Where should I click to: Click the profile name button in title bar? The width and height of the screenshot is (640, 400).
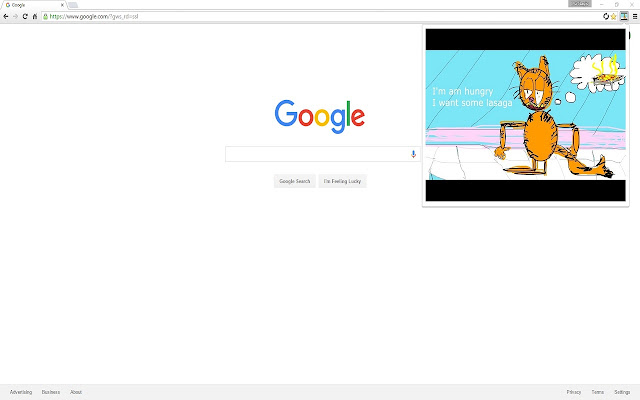(580, 4)
